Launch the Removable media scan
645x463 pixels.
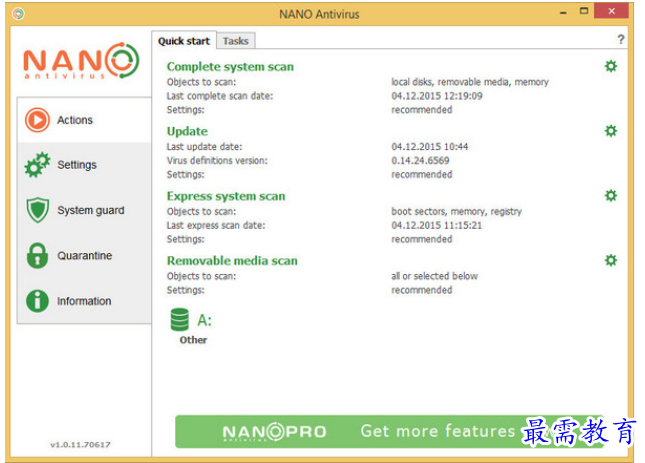click(x=232, y=261)
